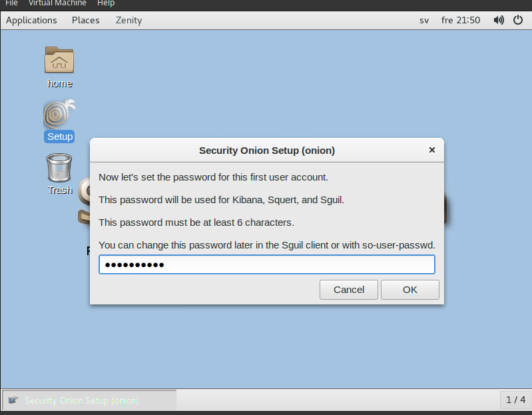532x415 pixels.
Task: Open the Places menu
Action: point(85,21)
